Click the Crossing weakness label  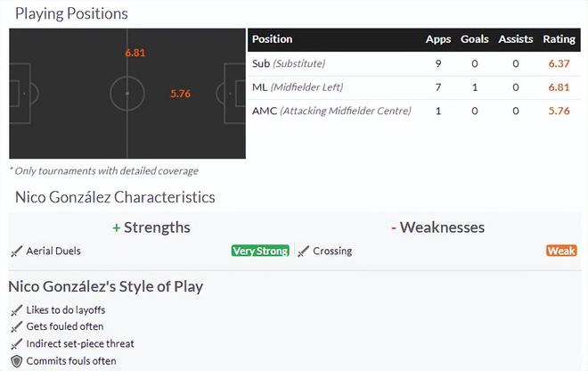[x=332, y=251]
